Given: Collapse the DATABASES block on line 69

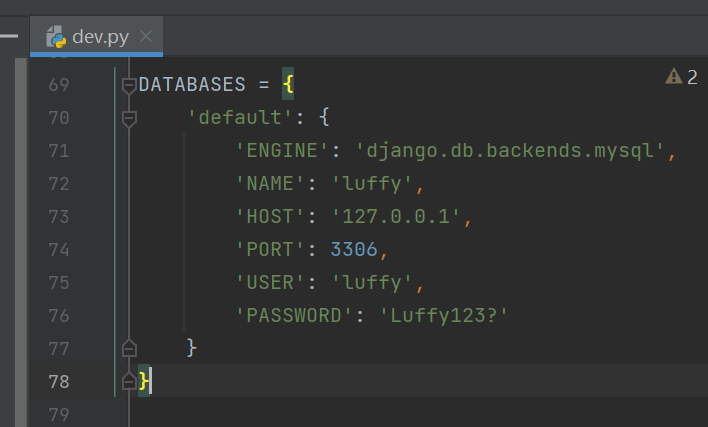Looking at the screenshot, I should tap(128, 85).
